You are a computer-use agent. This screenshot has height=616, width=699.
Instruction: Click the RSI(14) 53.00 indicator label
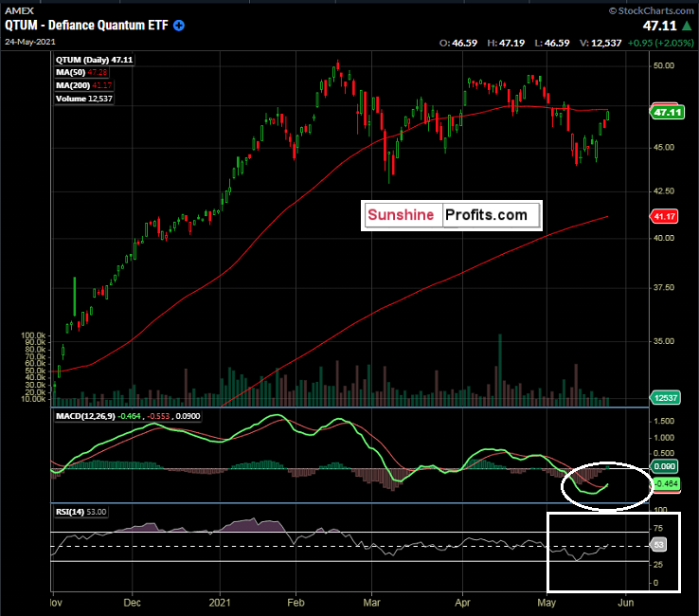(x=81, y=512)
